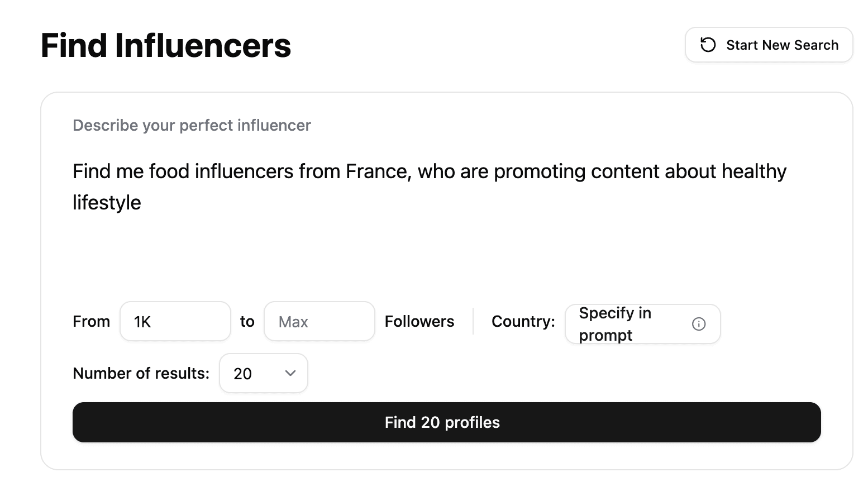The height and width of the screenshot is (477, 868).
Task: Click the 'Number of results:' label
Action: (x=141, y=373)
